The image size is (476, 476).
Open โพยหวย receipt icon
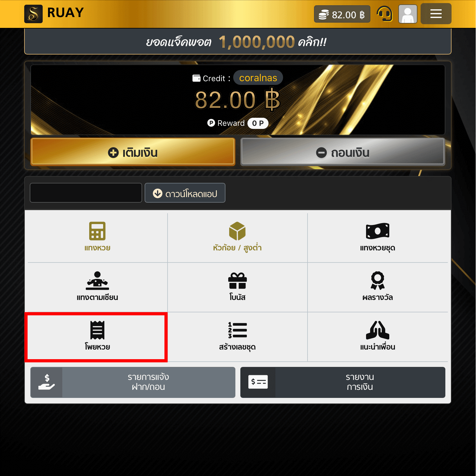point(97,330)
